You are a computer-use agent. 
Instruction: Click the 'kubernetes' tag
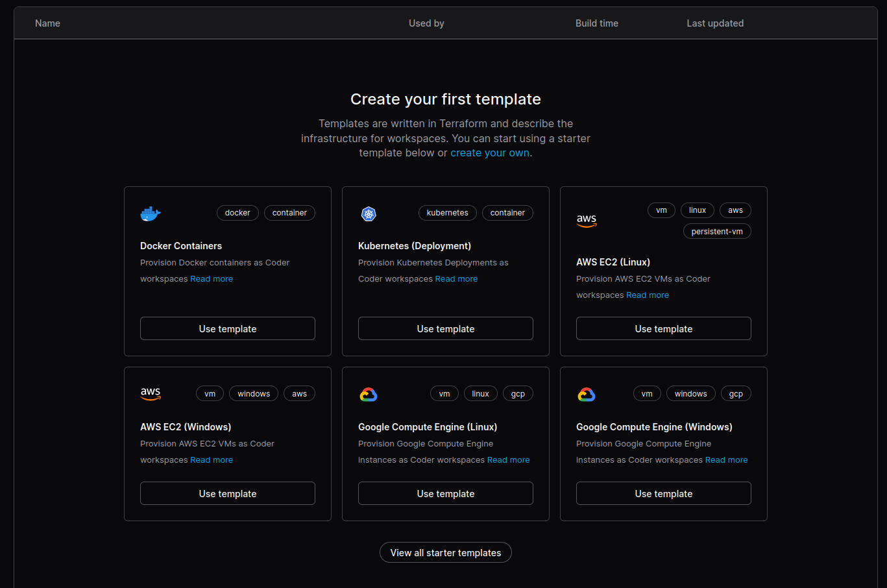coord(448,213)
